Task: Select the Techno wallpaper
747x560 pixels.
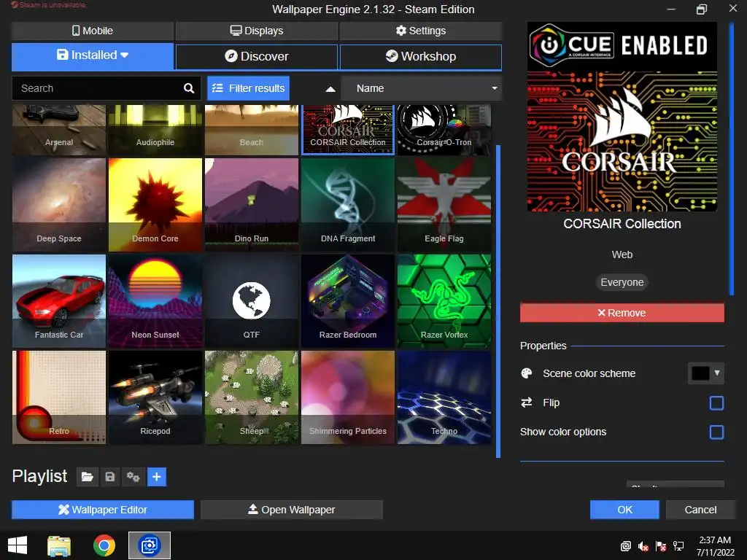Action: [444, 397]
